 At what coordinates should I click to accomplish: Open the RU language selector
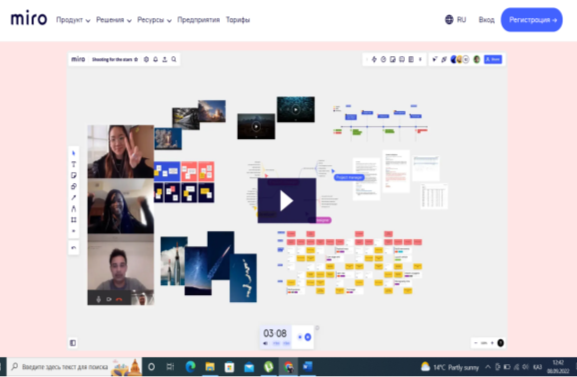(x=456, y=20)
